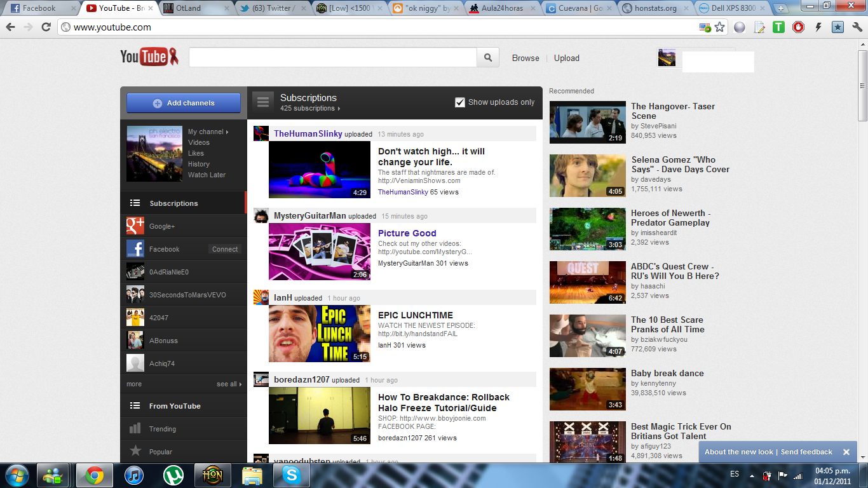Viewport: 868px width, 488px height.
Task: Open the History link in sidebar
Action: click(198, 164)
